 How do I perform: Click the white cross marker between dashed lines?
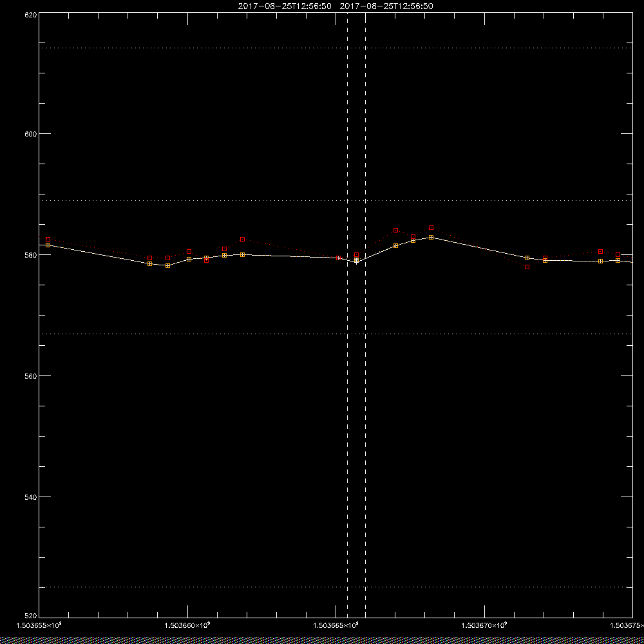point(357,260)
